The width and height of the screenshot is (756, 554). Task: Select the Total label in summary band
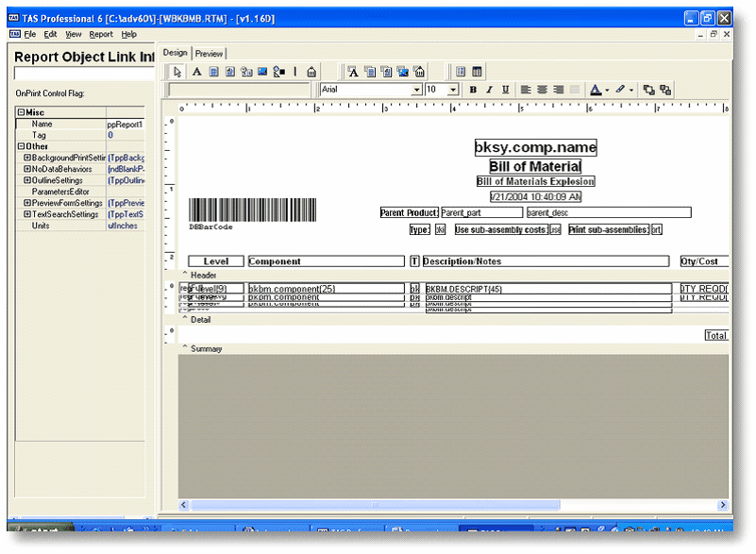(x=716, y=336)
